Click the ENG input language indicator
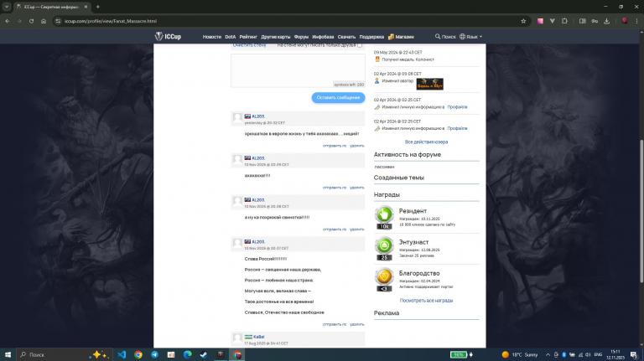 pos(598,354)
